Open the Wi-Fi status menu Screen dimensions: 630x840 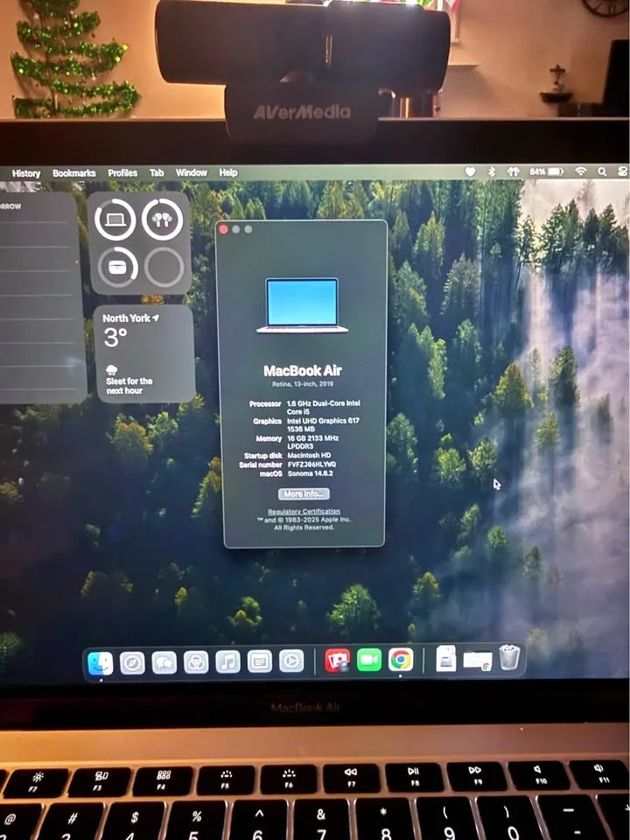tap(581, 171)
